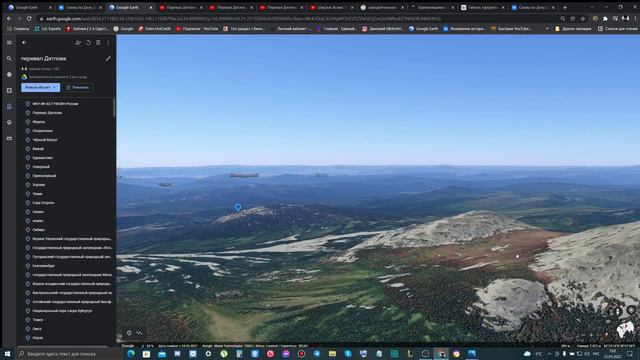
Task: Bookmark this page with star icon
Action: [x=583, y=19]
